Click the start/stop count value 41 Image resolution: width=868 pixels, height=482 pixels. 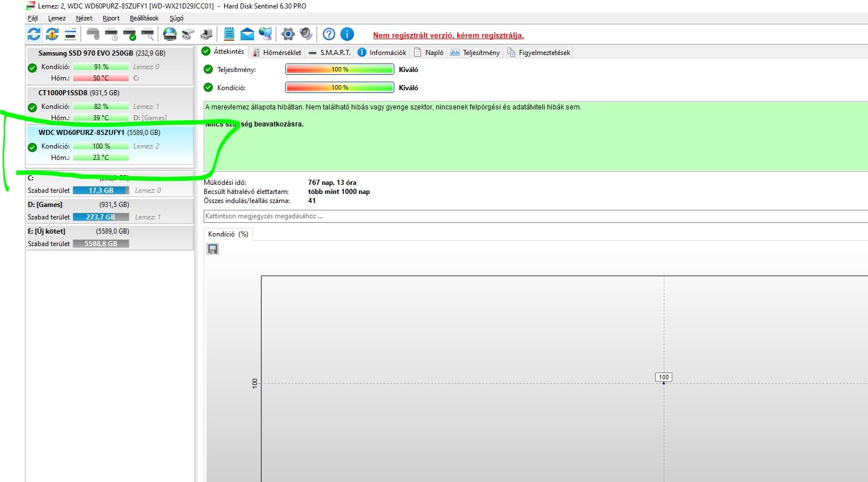coord(312,201)
